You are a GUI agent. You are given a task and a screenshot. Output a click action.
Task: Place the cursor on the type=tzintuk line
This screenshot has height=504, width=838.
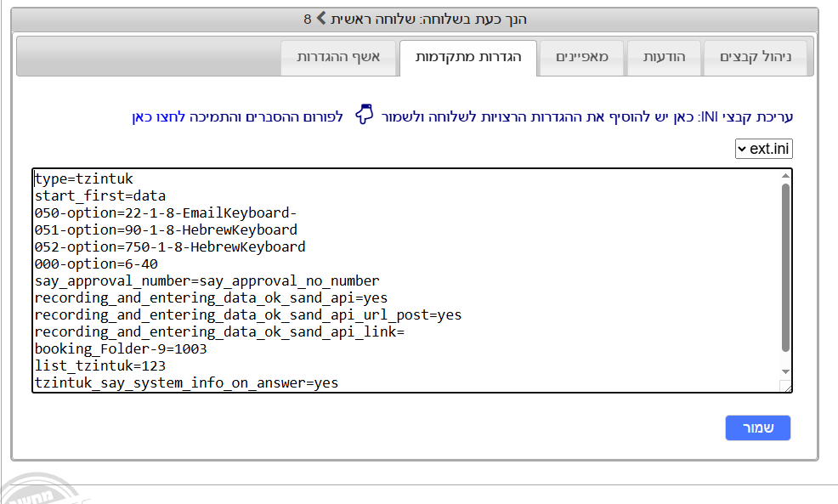pyautogui.click(x=83, y=178)
